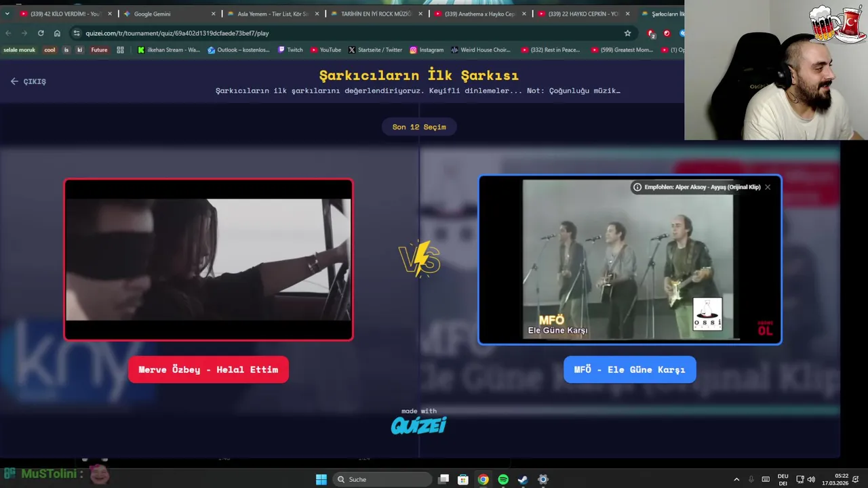Close the Anathema x Hayko Cepkin tab
Image resolution: width=868 pixels, height=488 pixels.
(524, 14)
